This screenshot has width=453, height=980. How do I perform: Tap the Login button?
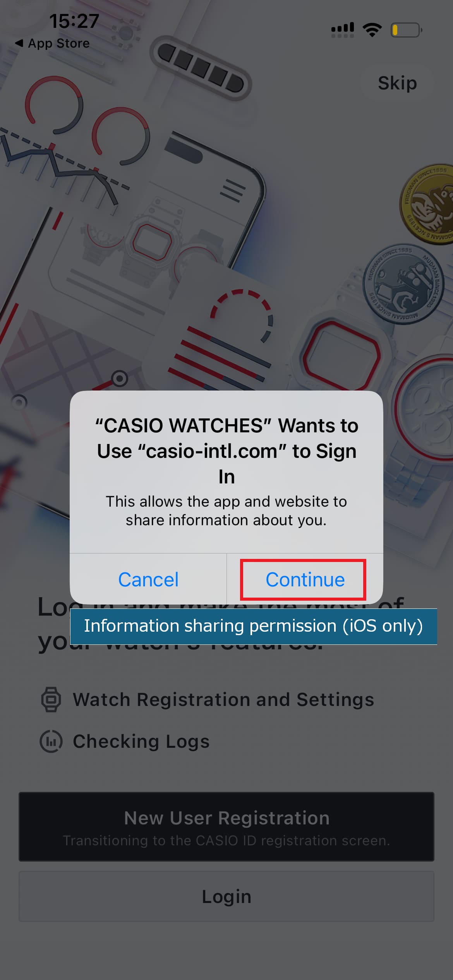[226, 896]
